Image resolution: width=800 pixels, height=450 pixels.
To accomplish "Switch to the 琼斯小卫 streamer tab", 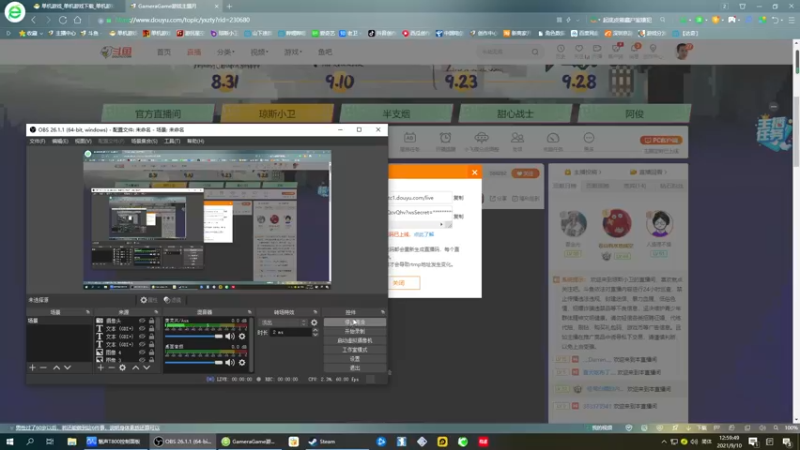I will coord(277,114).
